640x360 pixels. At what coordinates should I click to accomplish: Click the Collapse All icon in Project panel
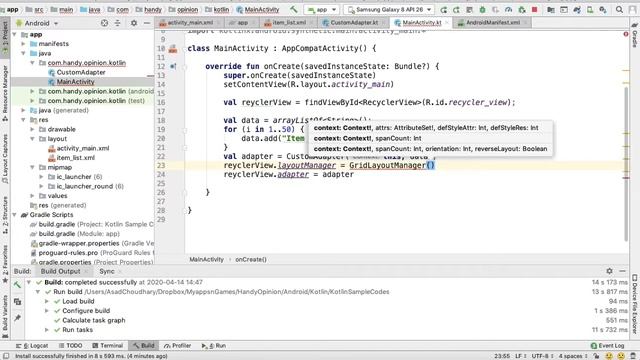pyautogui.click(x=118, y=23)
